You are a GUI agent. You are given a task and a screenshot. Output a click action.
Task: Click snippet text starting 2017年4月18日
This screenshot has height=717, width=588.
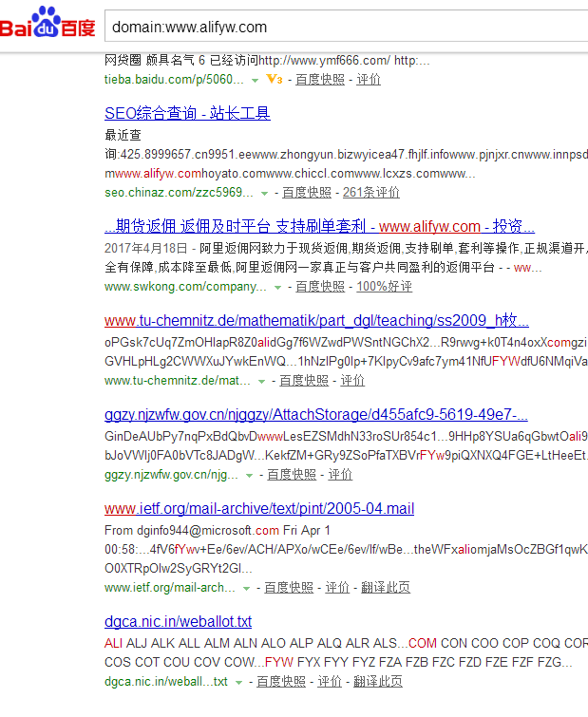pyautogui.click(x=346, y=258)
